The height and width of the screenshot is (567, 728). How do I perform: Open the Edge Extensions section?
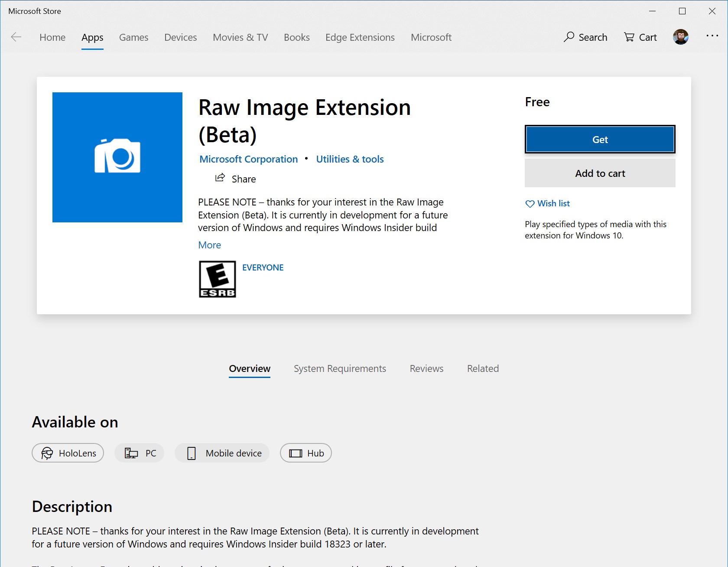(360, 37)
